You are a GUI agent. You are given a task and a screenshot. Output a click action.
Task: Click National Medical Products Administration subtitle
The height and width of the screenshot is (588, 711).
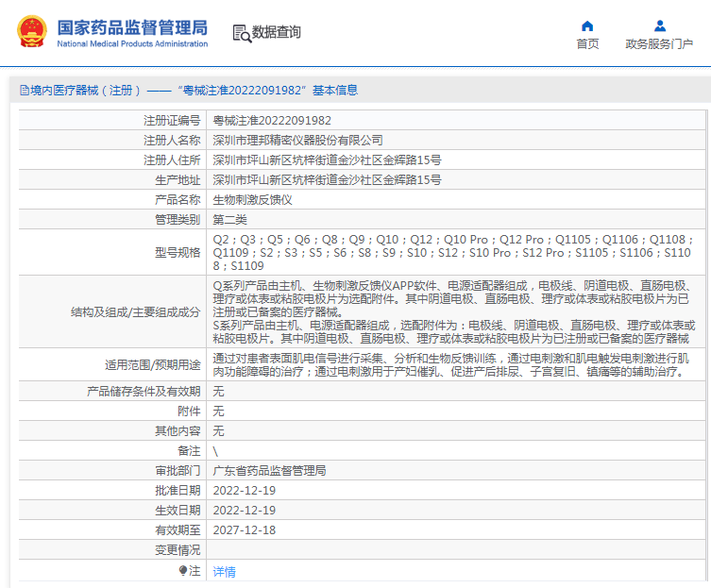[x=132, y=44]
